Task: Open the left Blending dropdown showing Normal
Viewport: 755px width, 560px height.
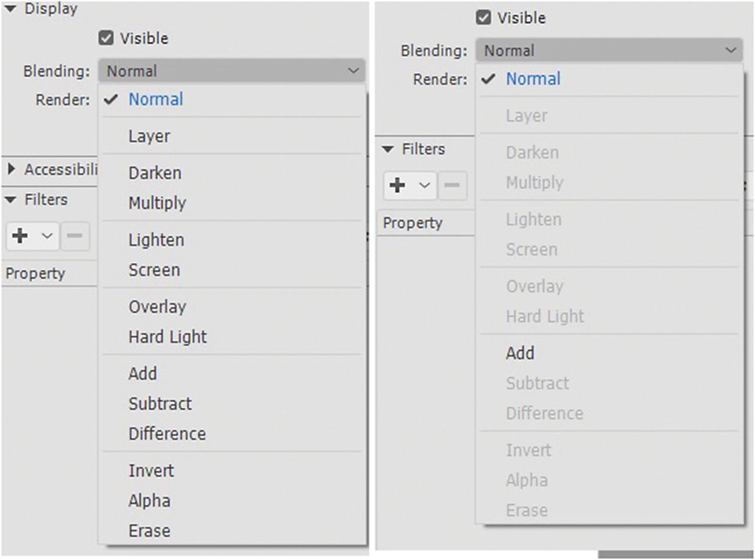Action: pyautogui.click(x=232, y=71)
